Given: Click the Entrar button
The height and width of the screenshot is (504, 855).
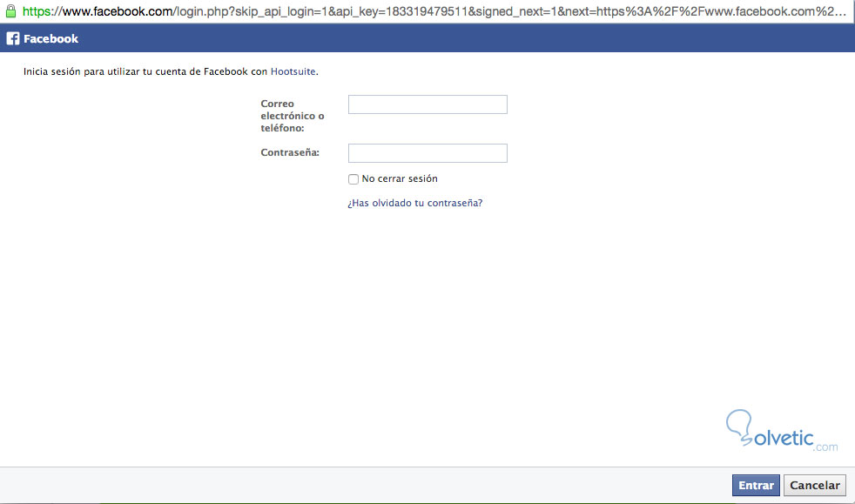Looking at the screenshot, I should (x=756, y=486).
